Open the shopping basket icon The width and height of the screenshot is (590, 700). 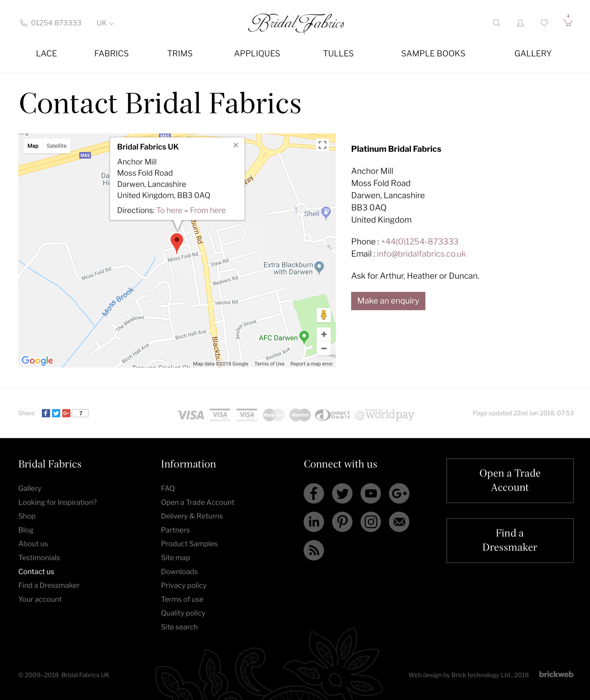point(568,22)
